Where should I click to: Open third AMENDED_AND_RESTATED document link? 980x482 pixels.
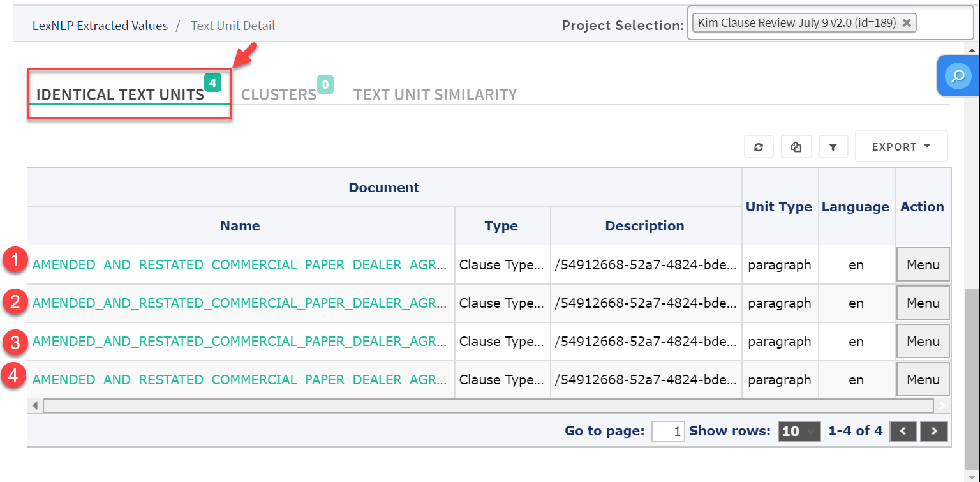(239, 342)
